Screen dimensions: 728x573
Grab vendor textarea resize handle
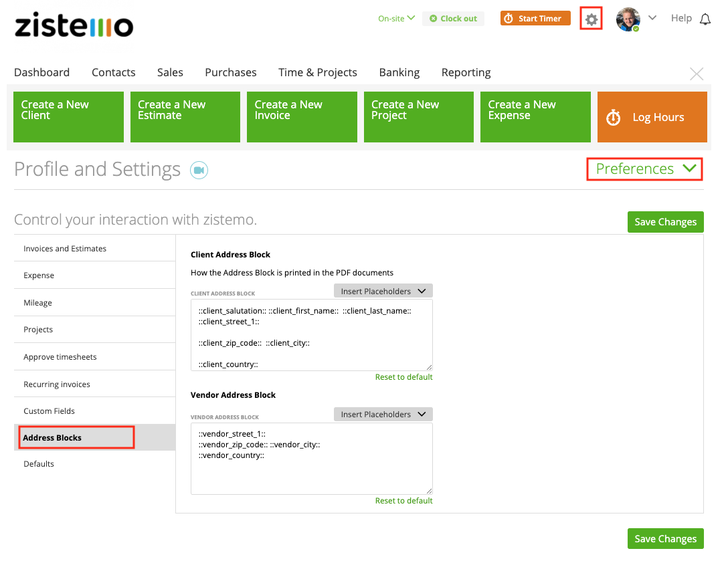pos(429,490)
